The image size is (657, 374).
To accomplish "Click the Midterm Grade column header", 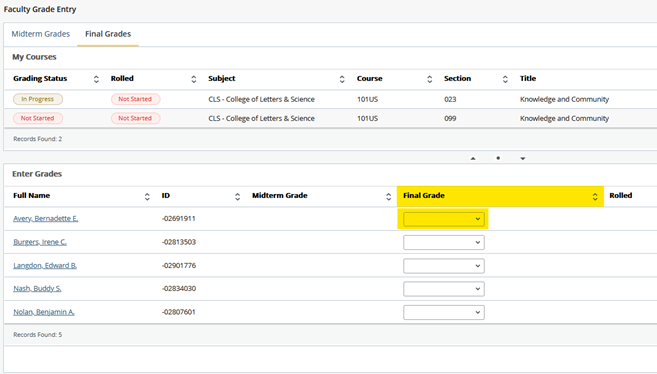I will [x=280, y=196].
